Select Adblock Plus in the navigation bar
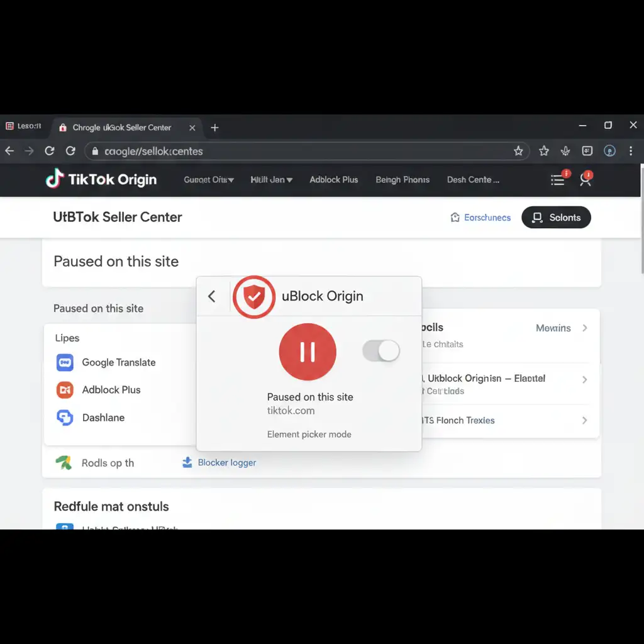 pos(333,180)
